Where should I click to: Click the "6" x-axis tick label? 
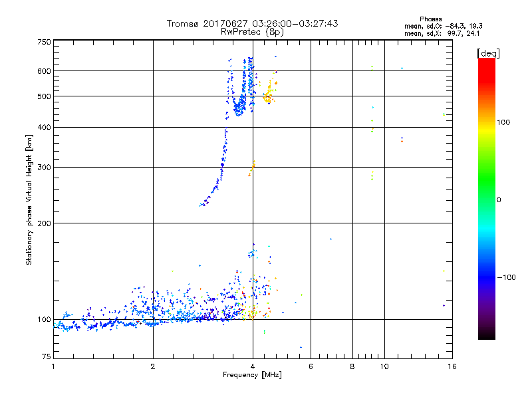click(x=311, y=366)
